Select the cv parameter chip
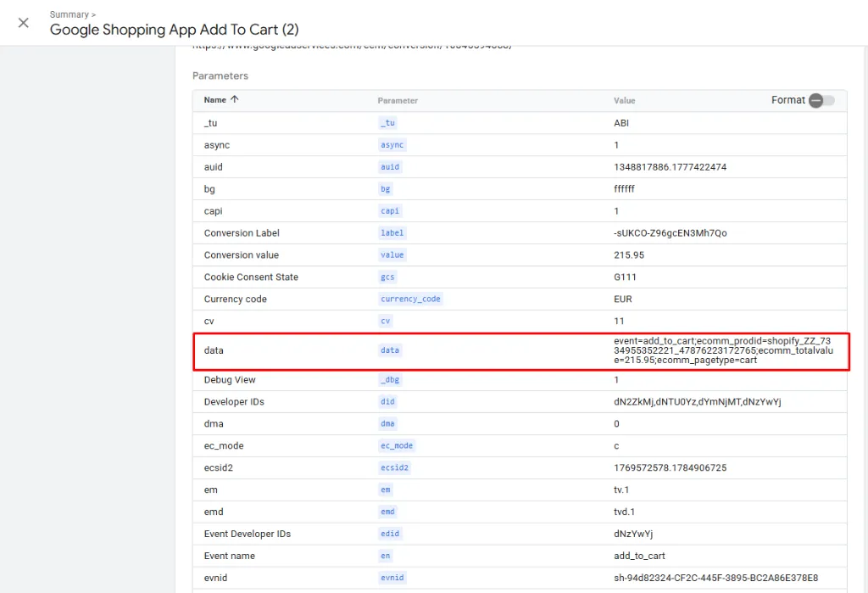 (x=386, y=321)
